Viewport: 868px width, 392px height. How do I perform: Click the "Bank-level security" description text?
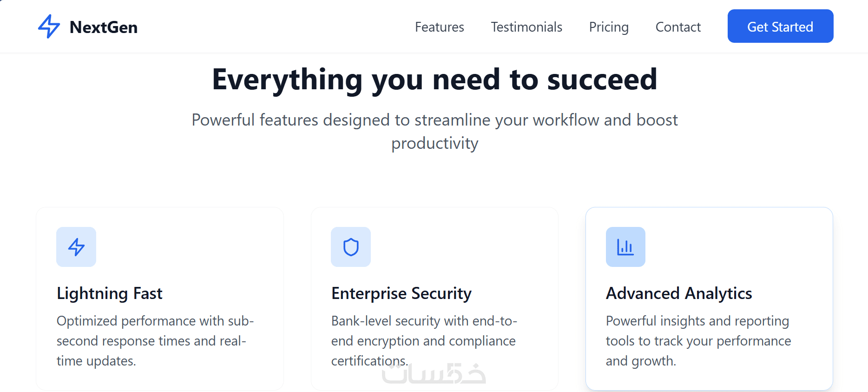point(424,341)
